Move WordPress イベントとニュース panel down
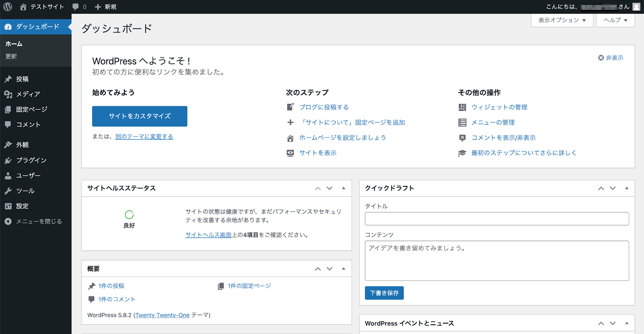This screenshot has width=644, height=334. [x=613, y=324]
